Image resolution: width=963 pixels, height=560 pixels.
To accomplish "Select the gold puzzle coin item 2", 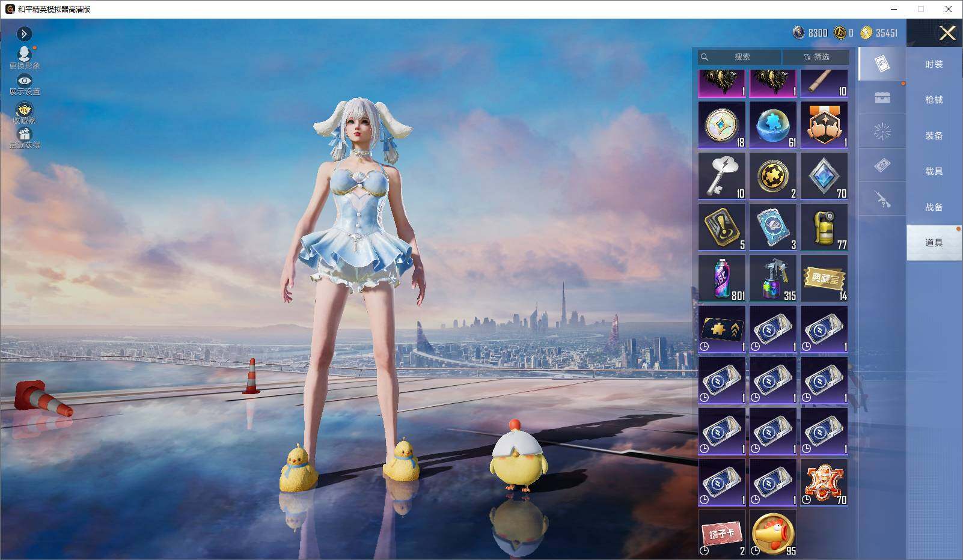I will point(773,176).
